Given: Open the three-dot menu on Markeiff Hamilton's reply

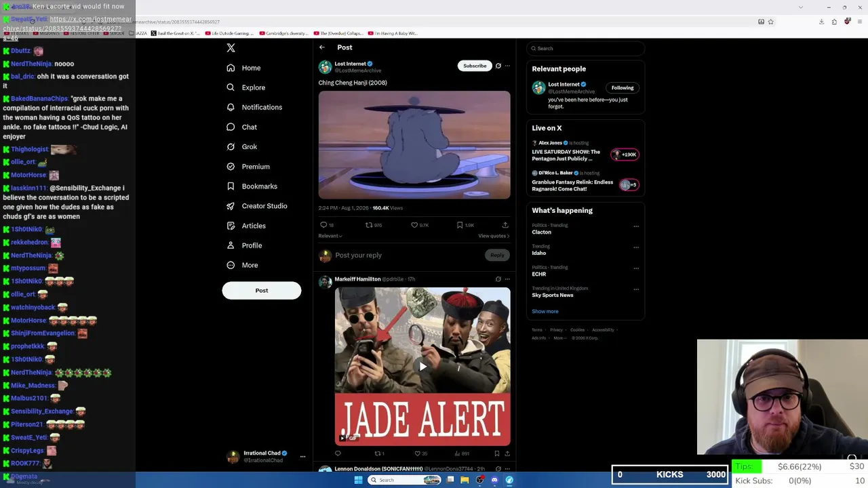Looking at the screenshot, I should pos(507,279).
